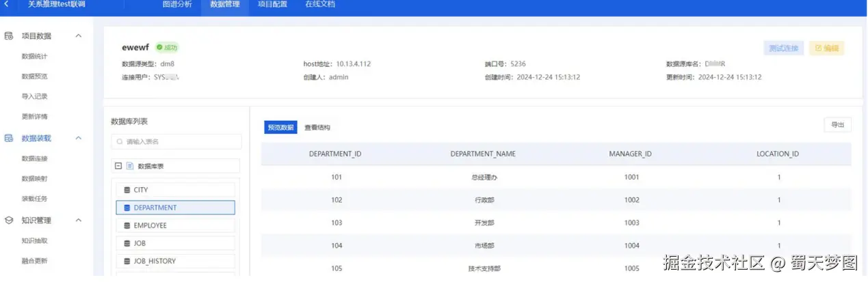Click the DEPARTMENT_NAME column header
This screenshot has width=868, height=282.
(483, 154)
